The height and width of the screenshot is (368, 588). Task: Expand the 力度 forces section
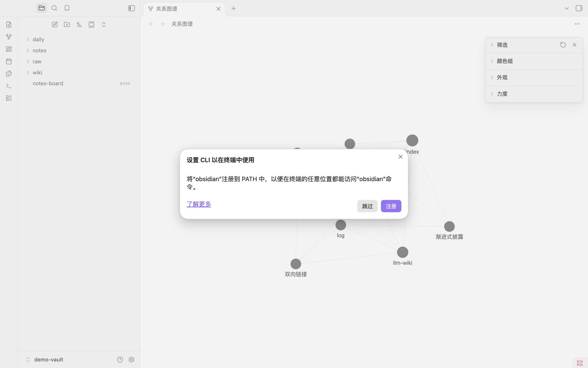click(534, 94)
